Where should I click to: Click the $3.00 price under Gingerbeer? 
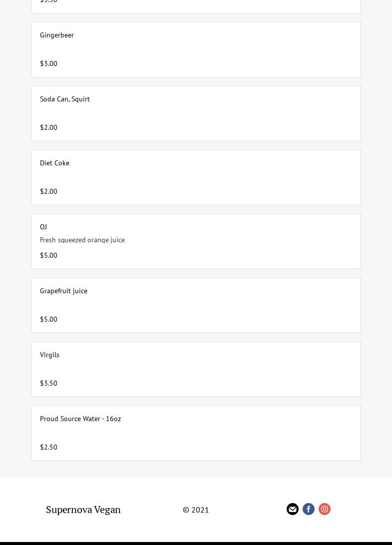pyautogui.click(x=48, y=63)
